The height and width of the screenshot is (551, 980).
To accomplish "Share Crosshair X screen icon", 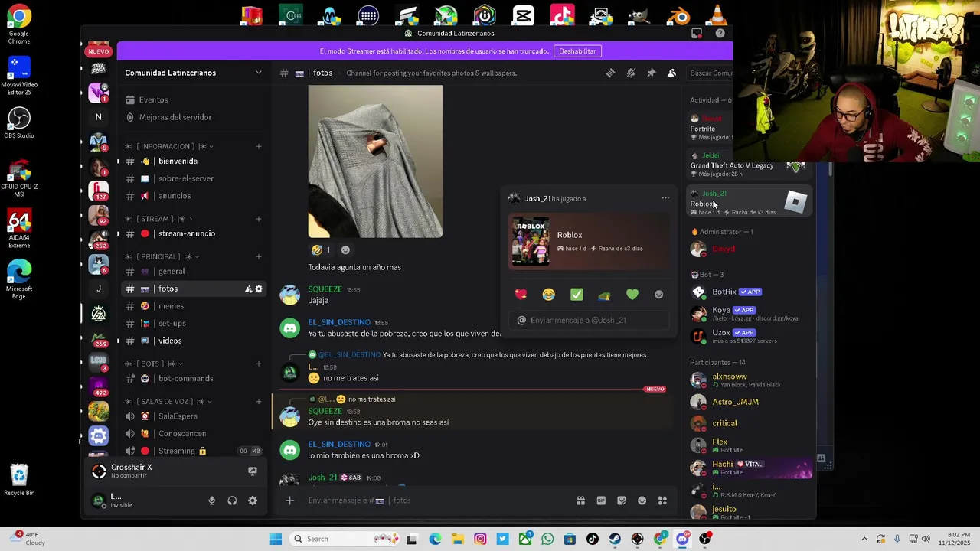I will point(253,471).
